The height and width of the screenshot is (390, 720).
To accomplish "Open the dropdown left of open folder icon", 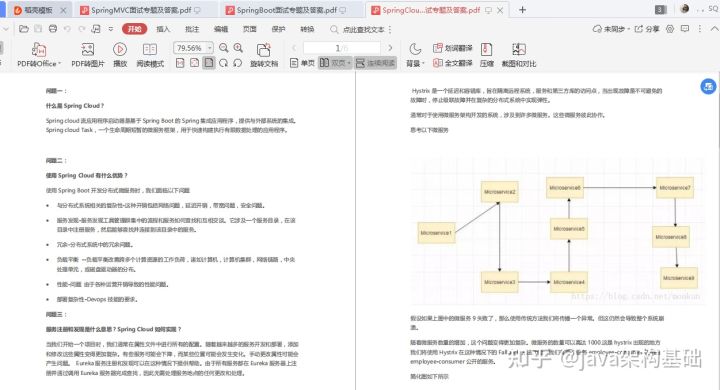I will pos(6,29).
